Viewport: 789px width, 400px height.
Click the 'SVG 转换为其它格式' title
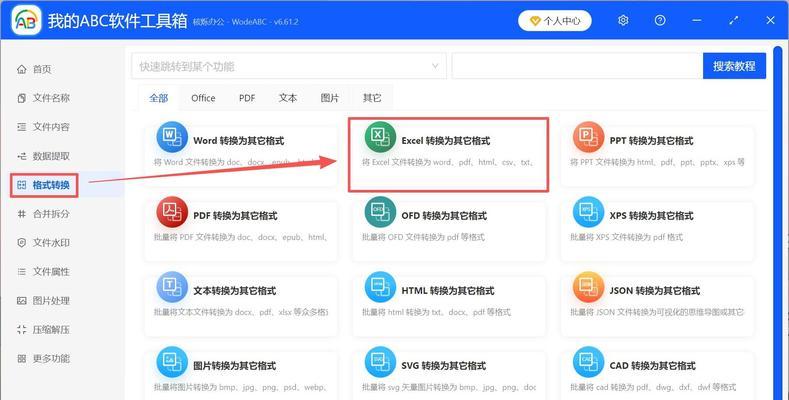[444, 366]
